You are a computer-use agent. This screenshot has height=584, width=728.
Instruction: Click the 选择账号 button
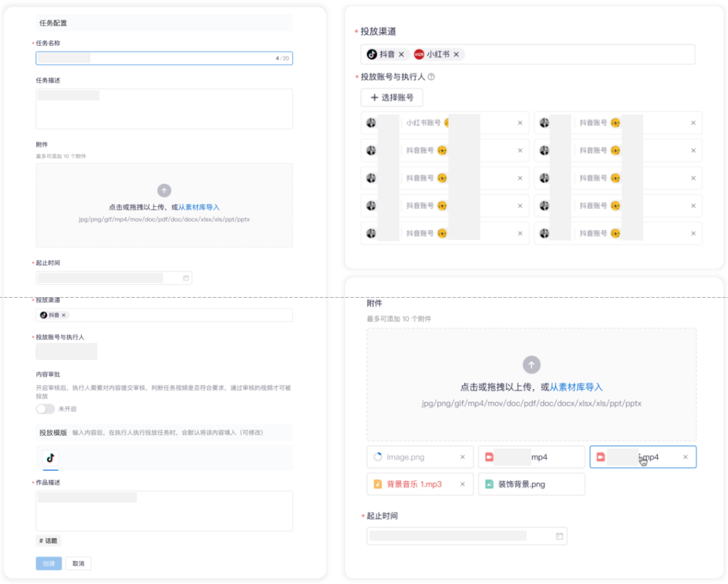point(392,98)
